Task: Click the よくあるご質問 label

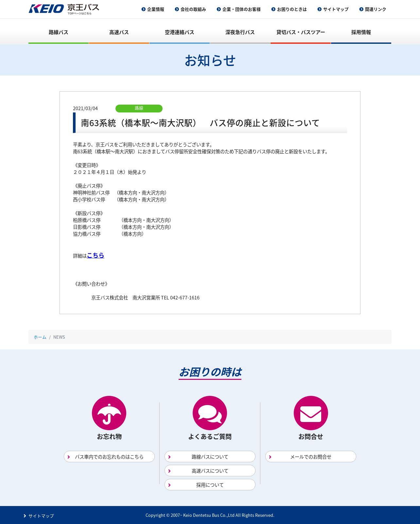Action: 210,437
